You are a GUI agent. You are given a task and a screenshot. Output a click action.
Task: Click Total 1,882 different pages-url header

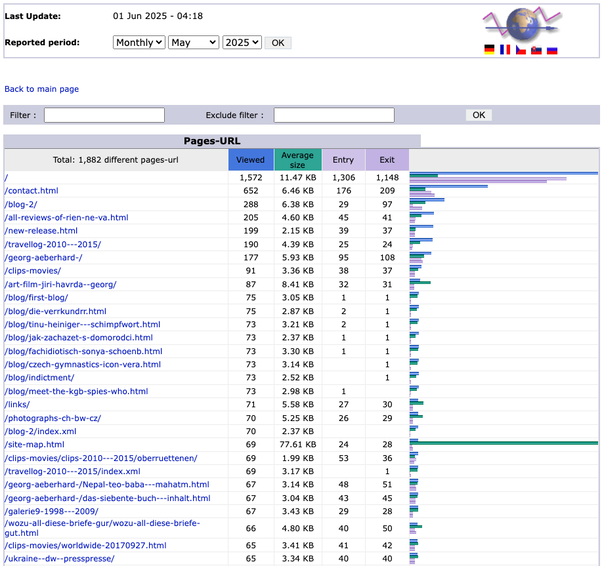pos(116,160)
